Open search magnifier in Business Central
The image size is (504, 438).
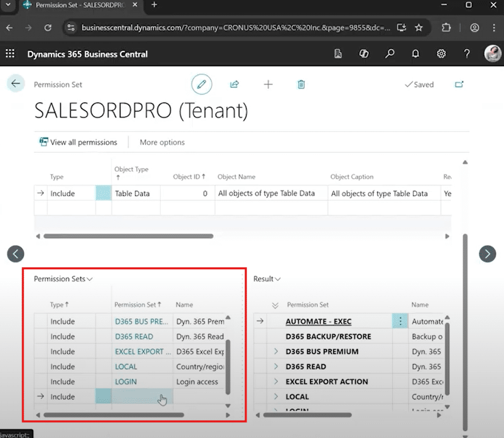(x=390, y=54)
